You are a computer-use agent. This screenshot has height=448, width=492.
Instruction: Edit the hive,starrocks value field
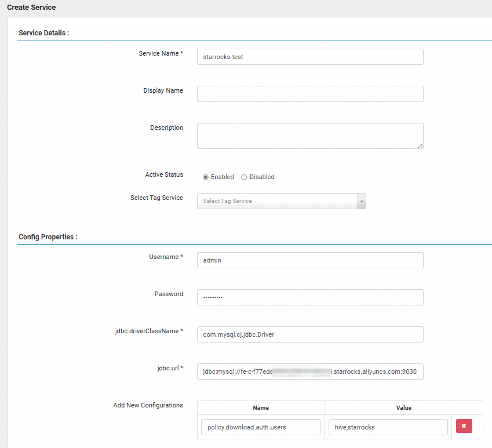point(388,427)
